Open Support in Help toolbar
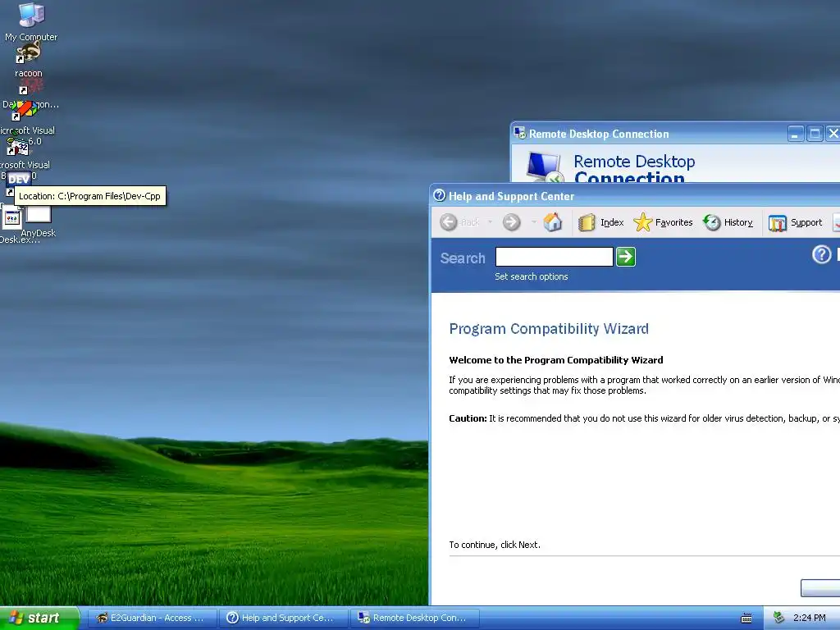840x630 pixels. 795,222
